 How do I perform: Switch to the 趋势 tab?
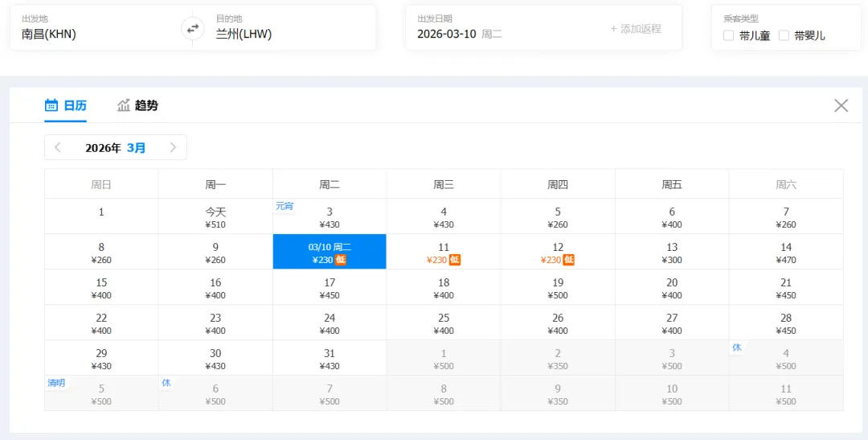pyautogui.click(x=138, y=105)
